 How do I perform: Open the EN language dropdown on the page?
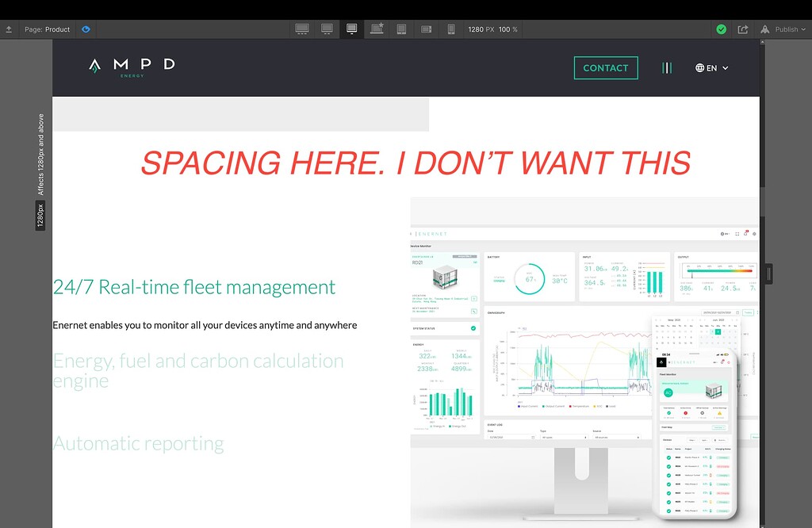(x=710, y=67)
